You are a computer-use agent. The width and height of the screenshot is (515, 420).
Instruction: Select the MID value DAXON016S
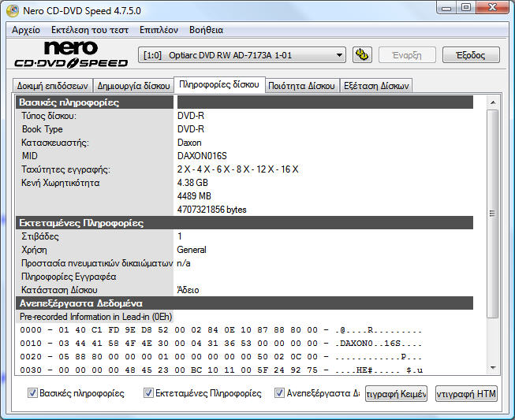pos(202,156)
